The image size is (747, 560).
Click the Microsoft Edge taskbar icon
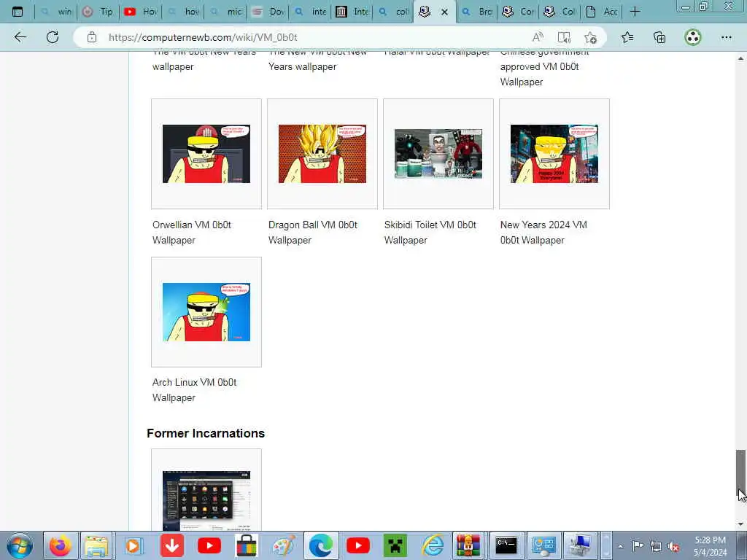[x=321, y=545]
